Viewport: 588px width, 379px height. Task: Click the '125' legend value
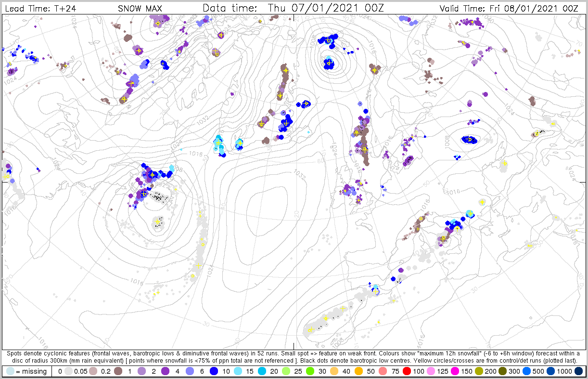[x=443, y=371]
